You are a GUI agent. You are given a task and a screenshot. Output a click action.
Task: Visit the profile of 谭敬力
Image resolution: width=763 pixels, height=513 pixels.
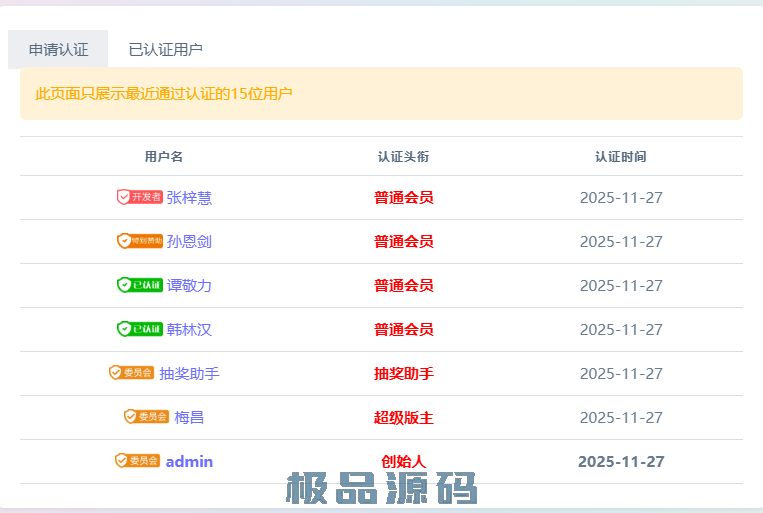(189, 286)
